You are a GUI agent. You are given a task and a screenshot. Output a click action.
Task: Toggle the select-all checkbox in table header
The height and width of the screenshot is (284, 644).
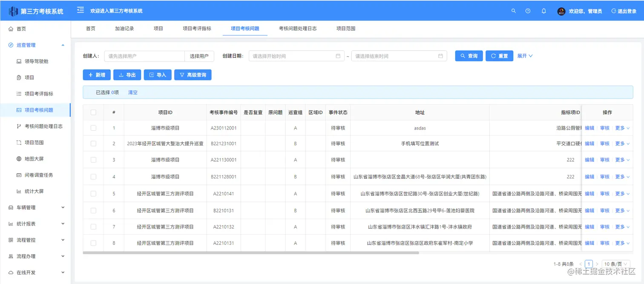coord(93,112)
